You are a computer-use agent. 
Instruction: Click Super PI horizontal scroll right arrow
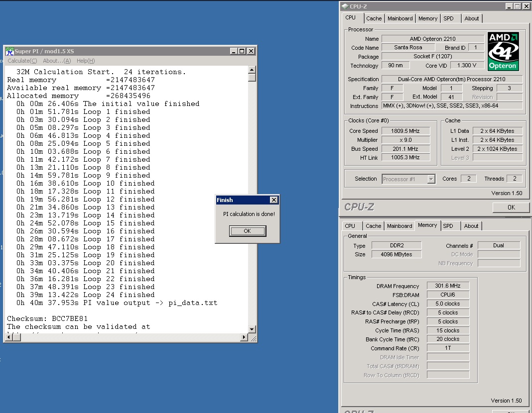click(x=244, y=337)
